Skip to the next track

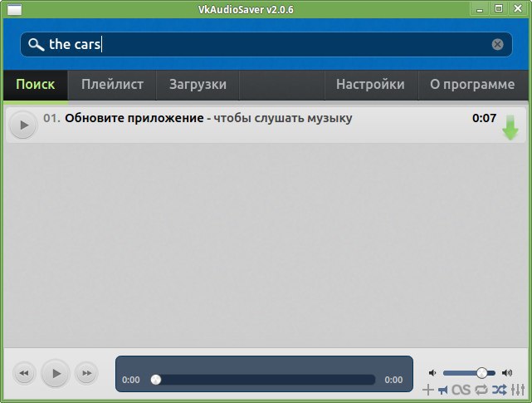(86, 373)
